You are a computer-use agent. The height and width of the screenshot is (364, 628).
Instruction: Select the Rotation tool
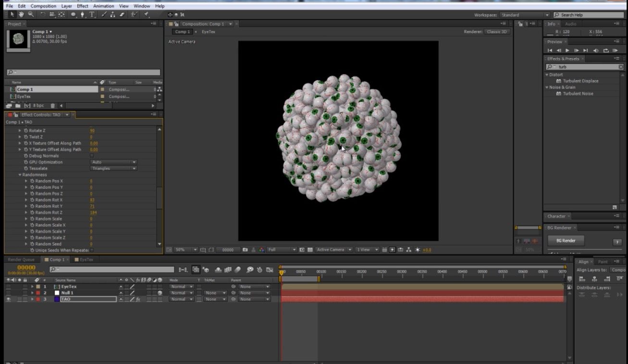(43, 14)
